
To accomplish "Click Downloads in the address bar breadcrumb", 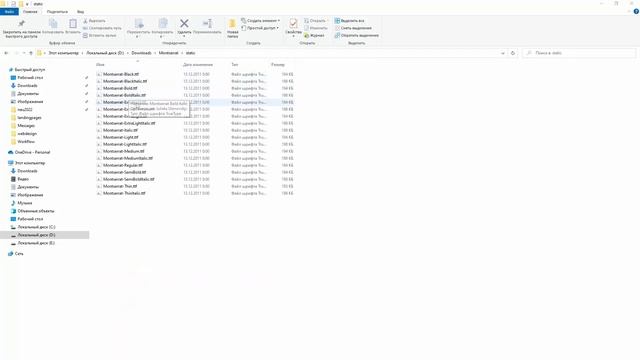I will click(141, 53).
